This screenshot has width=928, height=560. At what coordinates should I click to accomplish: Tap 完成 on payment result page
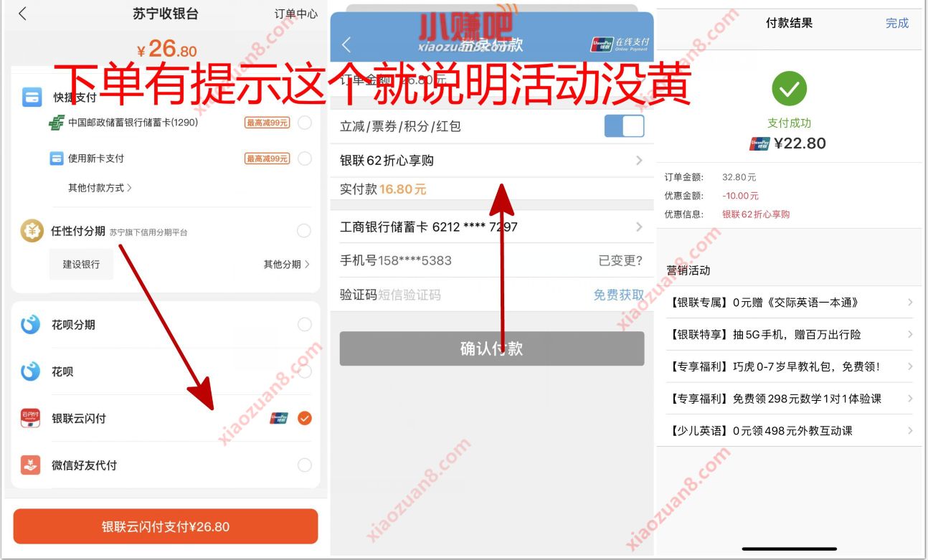897,23
